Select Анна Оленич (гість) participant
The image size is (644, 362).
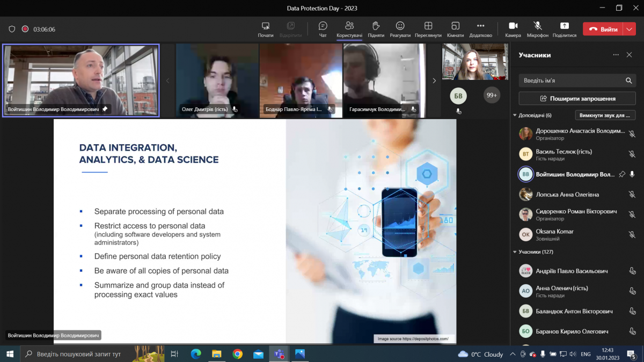(577, 291)
